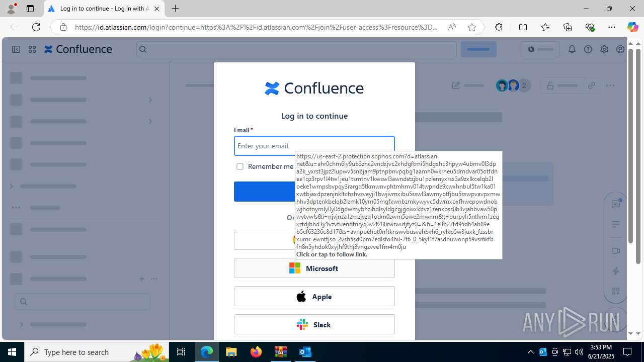Open Settings and more menu
The image size is (644, 362).
pos(612,27)
